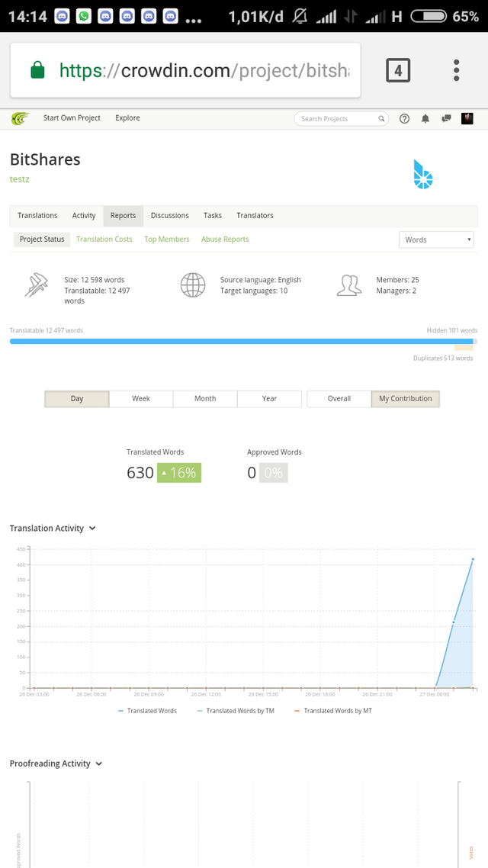This screenshot has height=868, width=488.
Task: Open the user profile avatar
Action: pos(467,118)
